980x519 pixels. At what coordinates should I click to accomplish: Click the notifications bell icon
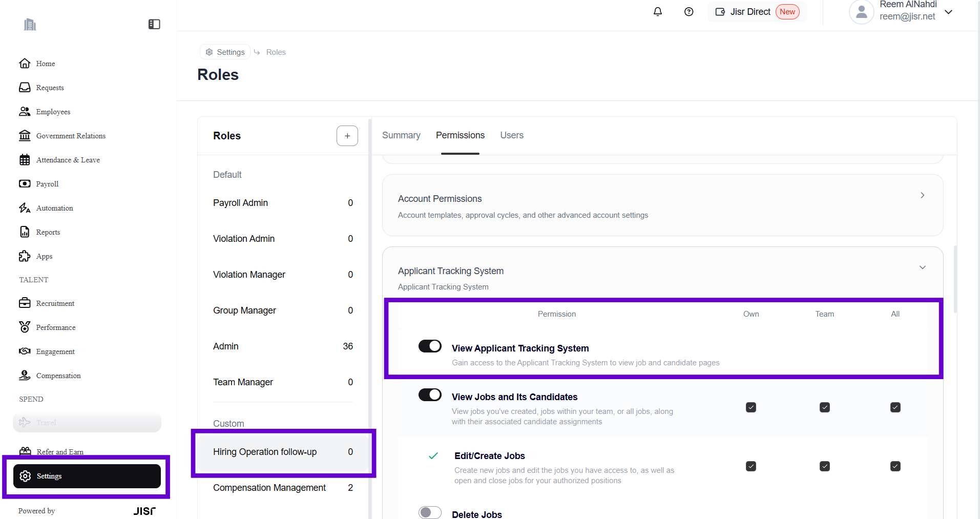(x=658, y=12)
